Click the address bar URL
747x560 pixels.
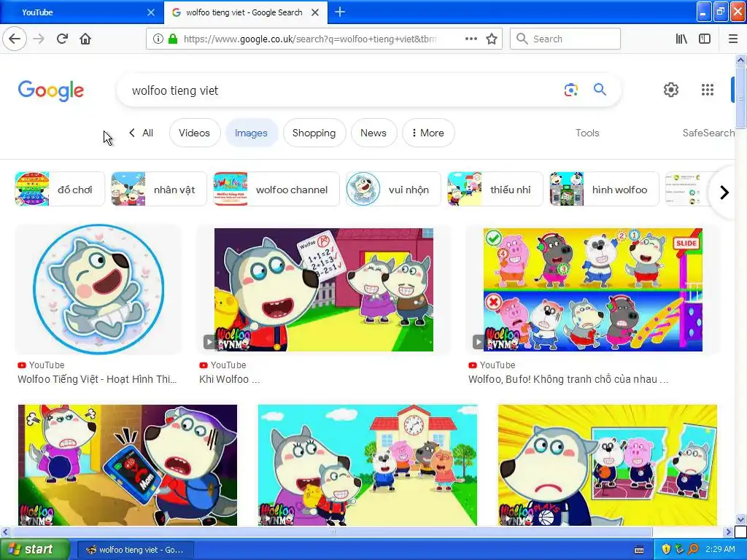click(x=309, y=39)
